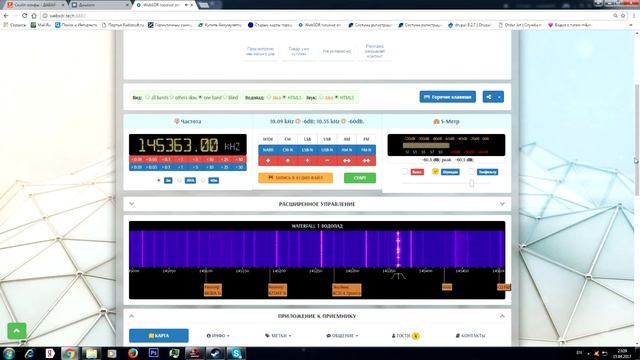Expand Расширенное управление via right chevron
The image size is (640, 360).
click(x=502, y=204)
